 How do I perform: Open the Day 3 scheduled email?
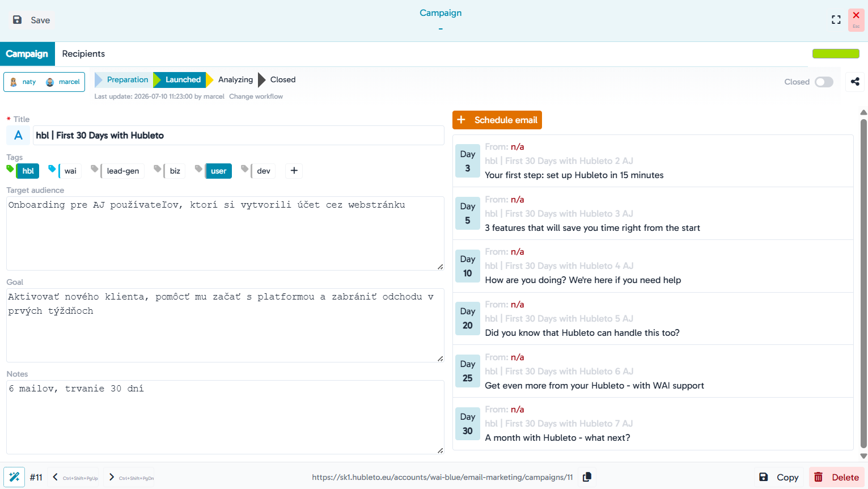653,161
